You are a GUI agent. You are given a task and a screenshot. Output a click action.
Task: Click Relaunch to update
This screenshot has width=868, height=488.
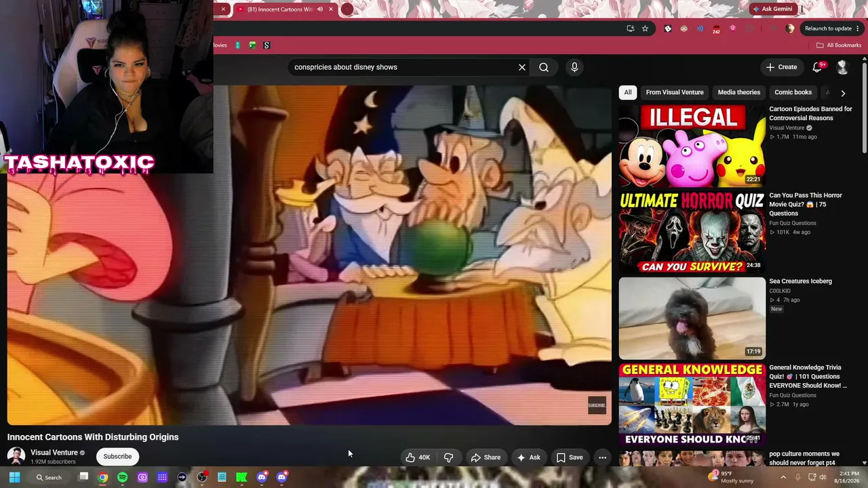(827, 28)
